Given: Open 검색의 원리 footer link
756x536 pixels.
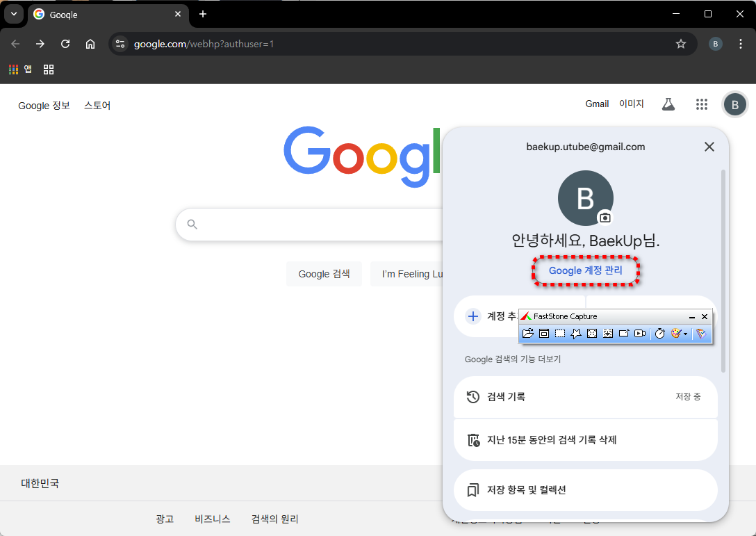Looking at the screenshot, I should click(275, 519).
